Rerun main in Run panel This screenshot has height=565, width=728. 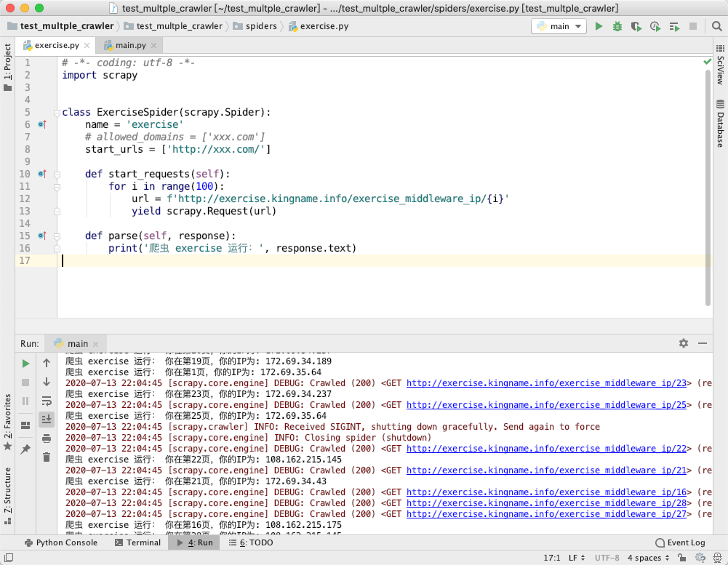[x=25, y=363]
